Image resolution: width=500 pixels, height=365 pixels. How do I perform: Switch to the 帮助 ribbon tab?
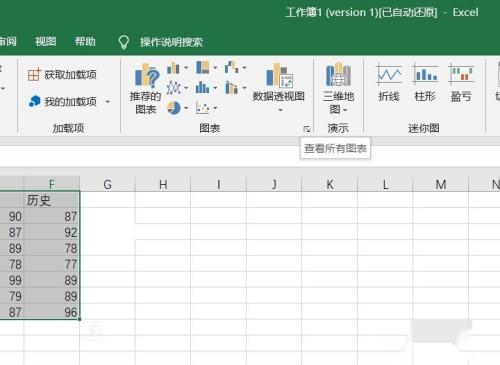click(85, 42)
